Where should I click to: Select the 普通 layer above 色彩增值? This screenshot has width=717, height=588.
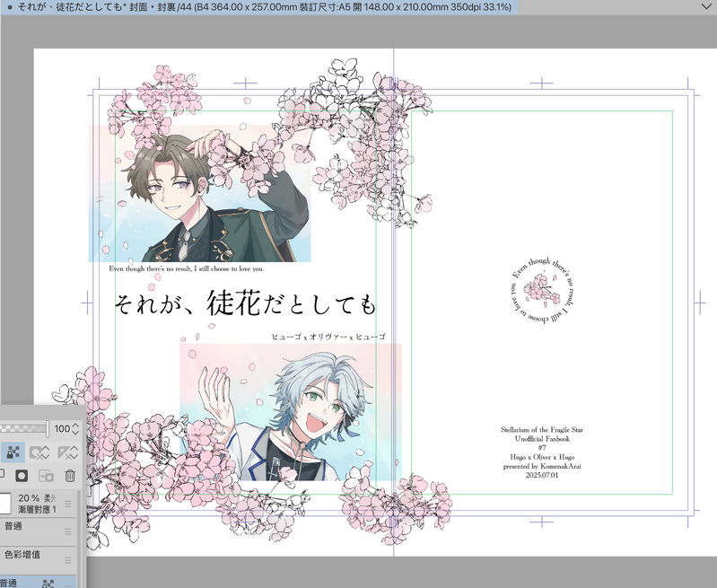pyautogui.click(x=38, y=531)
